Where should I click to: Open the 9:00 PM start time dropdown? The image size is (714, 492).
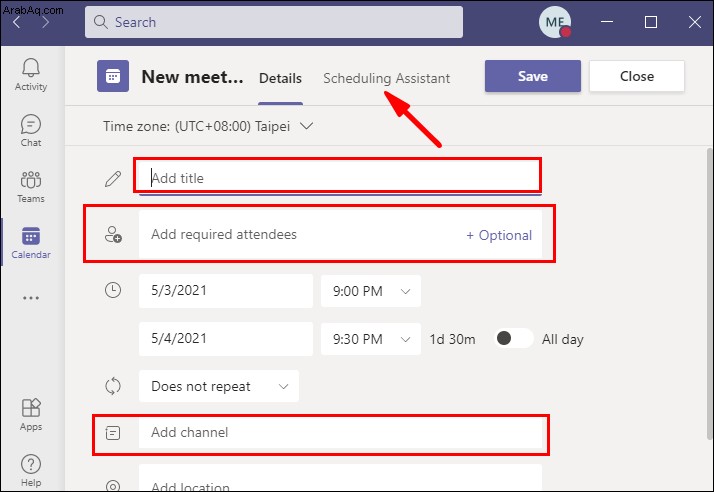click(371, 291)
